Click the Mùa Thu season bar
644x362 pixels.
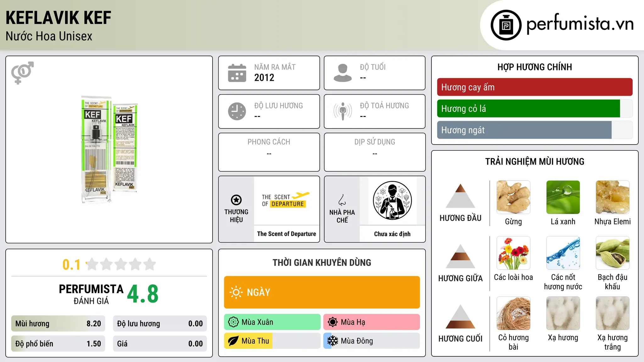click(272, 341)
